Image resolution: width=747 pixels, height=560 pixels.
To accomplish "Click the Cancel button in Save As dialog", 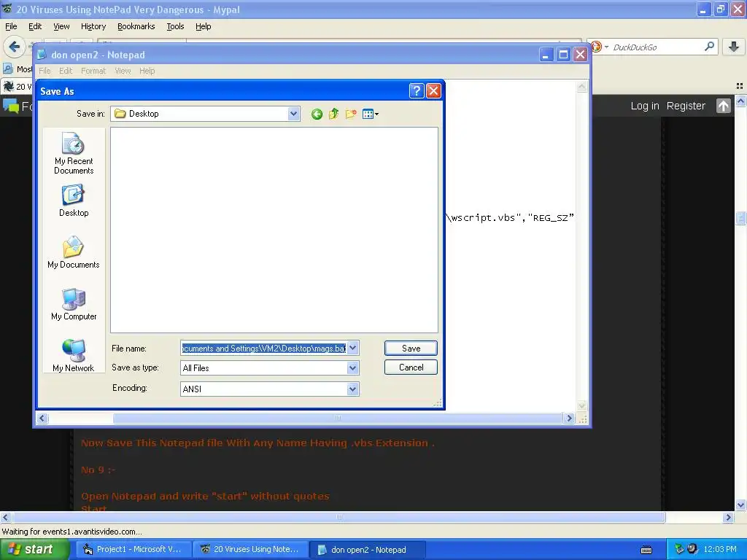I will click(x=411, y=367).
